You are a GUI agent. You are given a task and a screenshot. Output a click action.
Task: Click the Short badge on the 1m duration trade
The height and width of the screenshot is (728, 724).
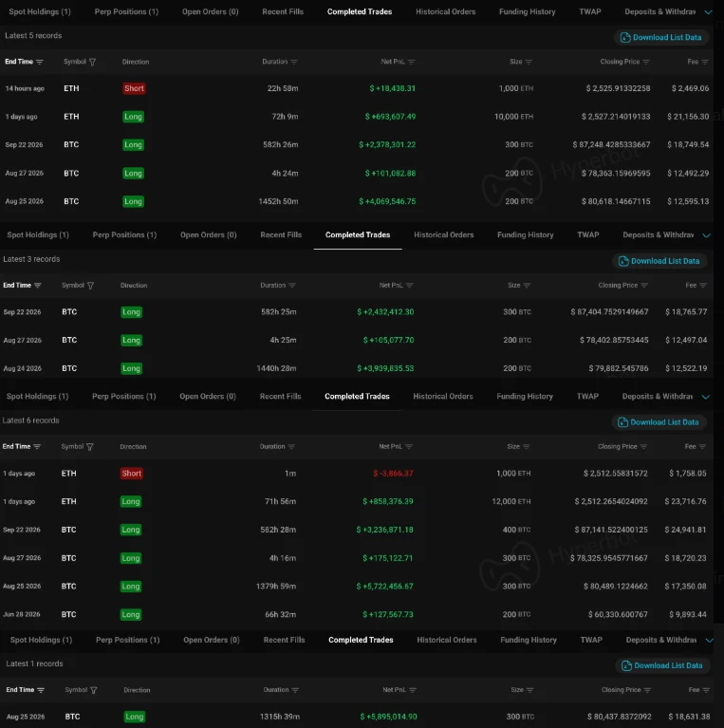click(x=132, y=473)
